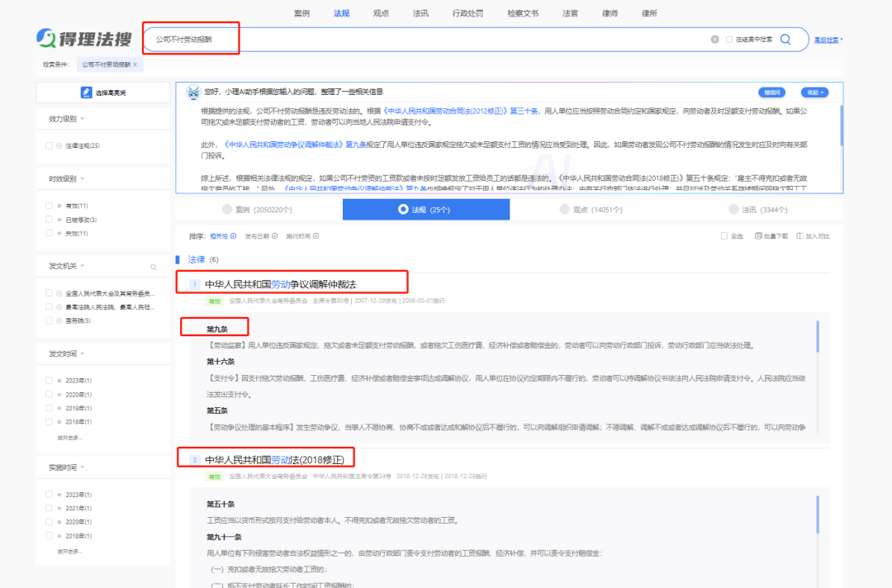Open the 检察文书 top navigation tab
The image size is (892, 588).
[523, 13]
